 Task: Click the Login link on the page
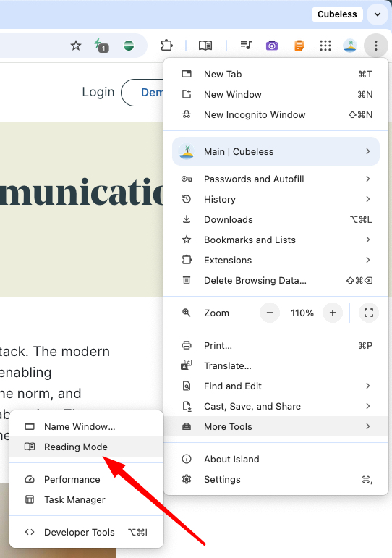[98, 92]
